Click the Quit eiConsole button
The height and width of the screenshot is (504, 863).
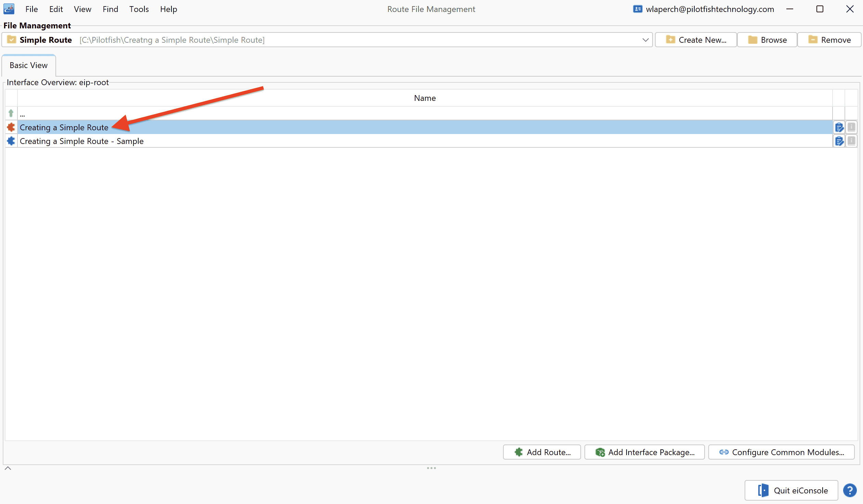coord(791,490)
